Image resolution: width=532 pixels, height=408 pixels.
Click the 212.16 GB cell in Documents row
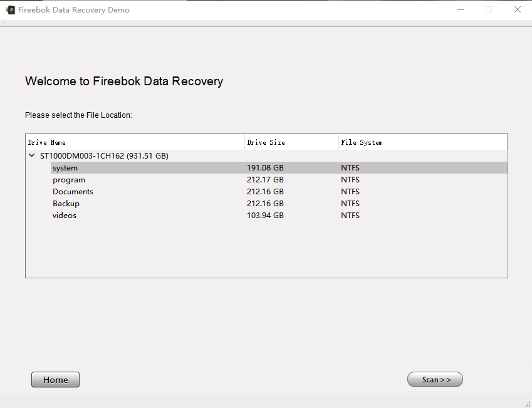click(265, 191)
